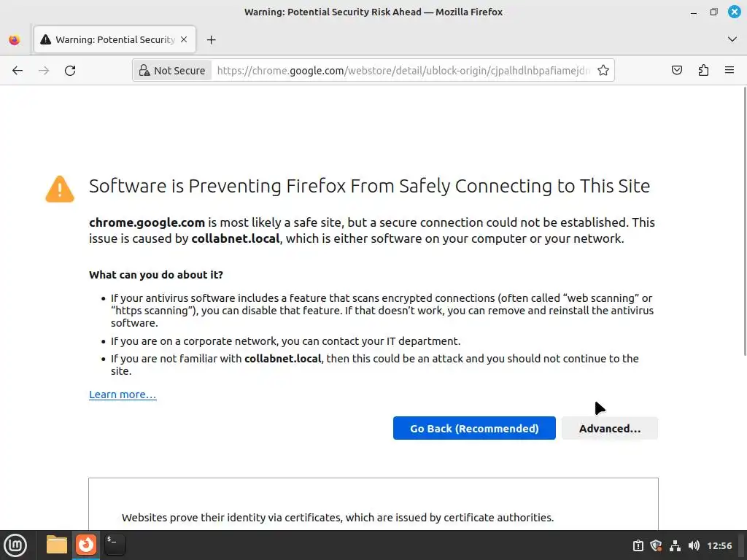Expand the list all tabs dropdown
Screen dimensions: 747x560
[732, 39]
